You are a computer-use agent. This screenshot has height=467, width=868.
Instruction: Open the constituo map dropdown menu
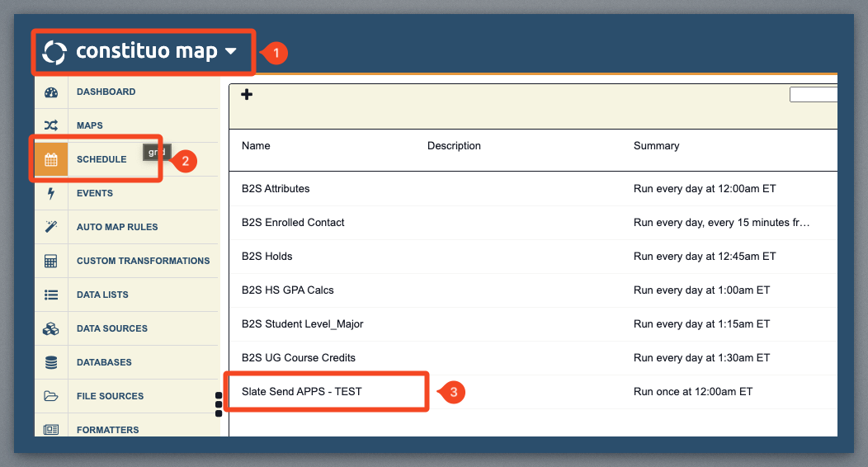[x=230, y=52]
